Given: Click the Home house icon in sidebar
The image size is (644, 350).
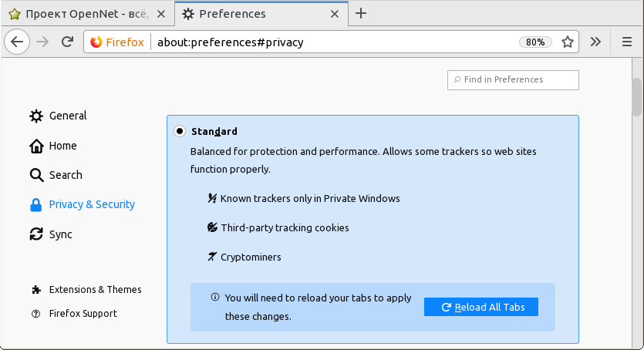Looking at the screenshot, I should (x=36, y=146).
